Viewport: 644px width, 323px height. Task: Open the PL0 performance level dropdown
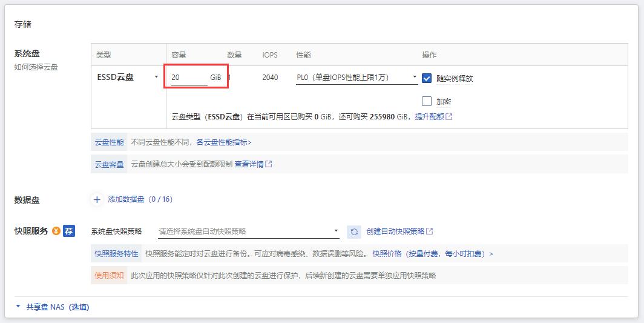[356, 78]
